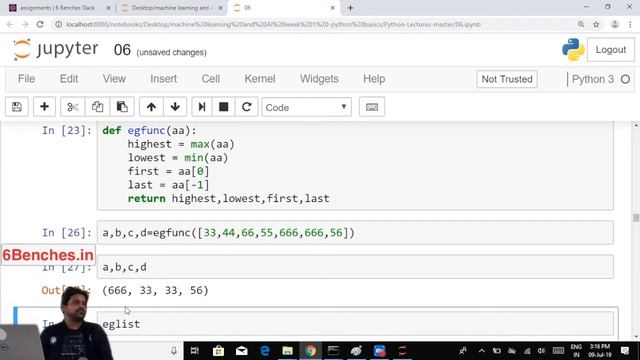Click ENG language indicator
This screenshot has width=640, height=360.
coord(576,351)
